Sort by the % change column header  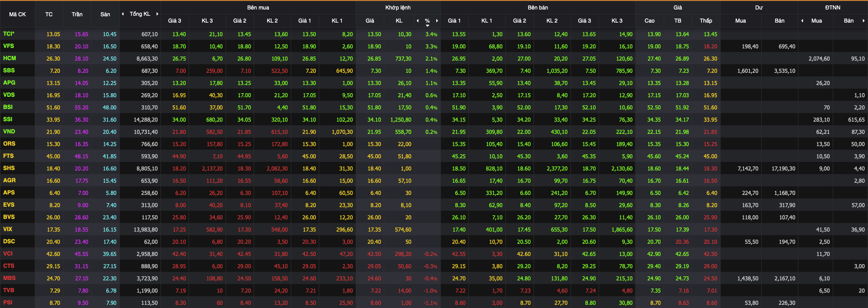[427, 21]
